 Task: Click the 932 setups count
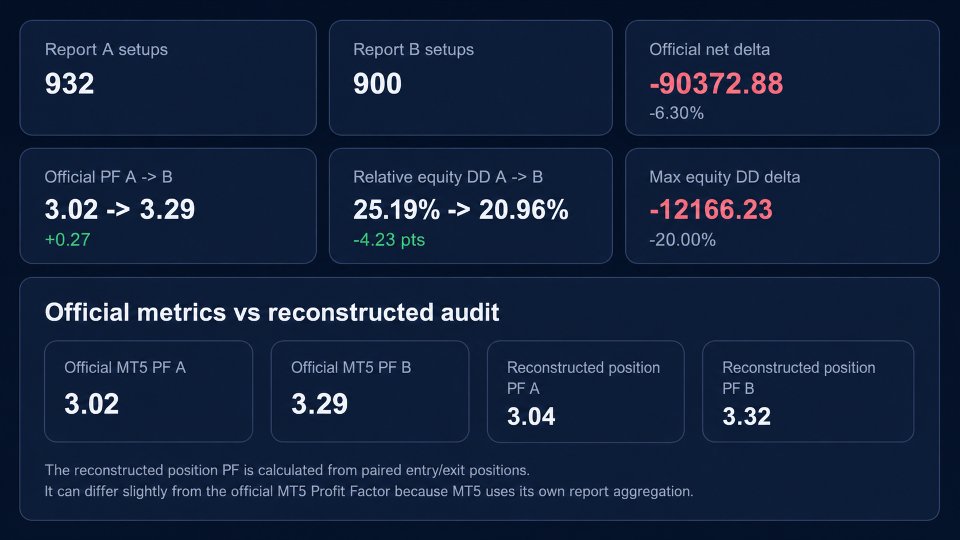click(x=69, y=84)
